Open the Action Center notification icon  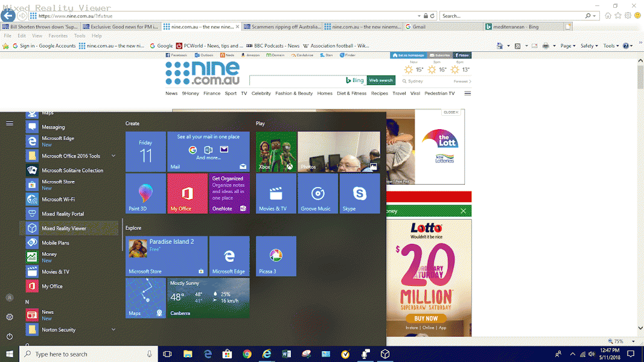(631, 354)
